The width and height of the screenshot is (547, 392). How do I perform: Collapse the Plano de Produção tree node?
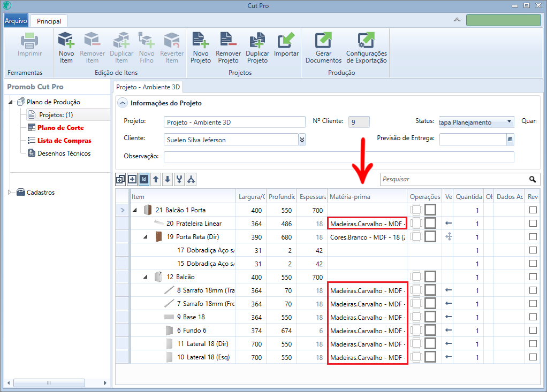[x=11, y=102]
